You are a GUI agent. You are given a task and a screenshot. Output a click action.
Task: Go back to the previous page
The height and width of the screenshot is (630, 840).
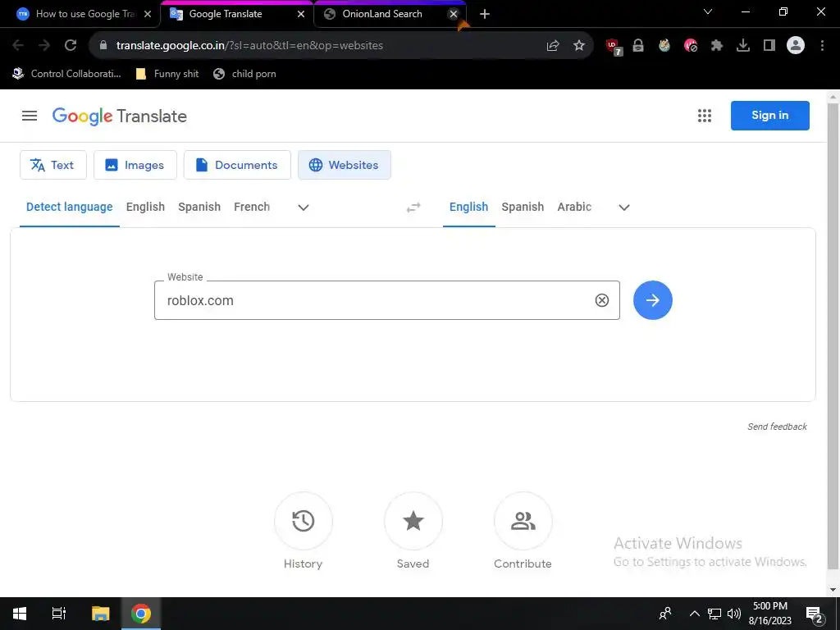[x=18, y=46]
